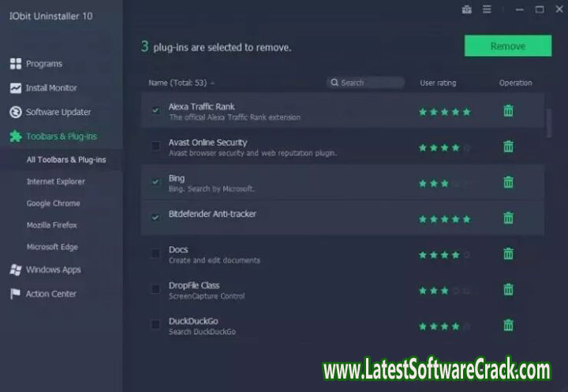This screenshot has height=392, width=568.
Task: Click the green Remove button
Action: coord(508,46)
